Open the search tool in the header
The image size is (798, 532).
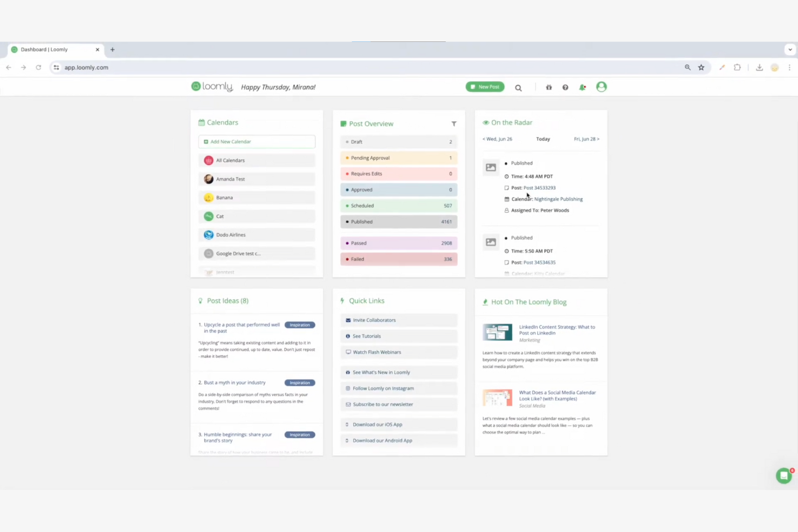click(518, 87)
